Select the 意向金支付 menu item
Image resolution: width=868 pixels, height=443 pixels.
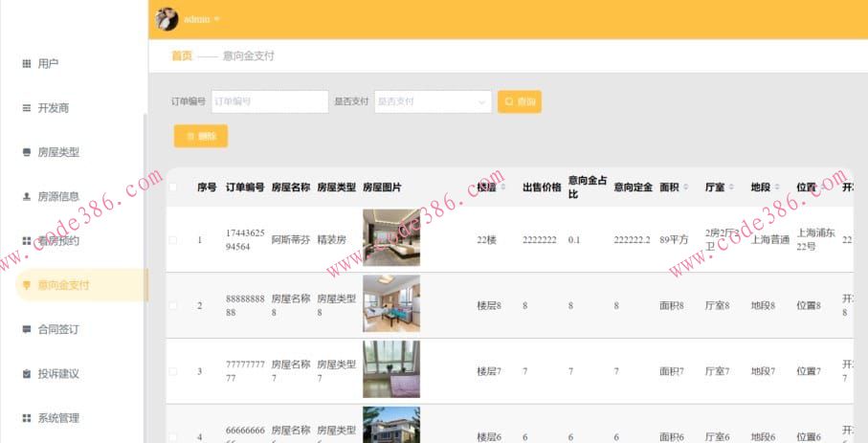click(82, 285)
